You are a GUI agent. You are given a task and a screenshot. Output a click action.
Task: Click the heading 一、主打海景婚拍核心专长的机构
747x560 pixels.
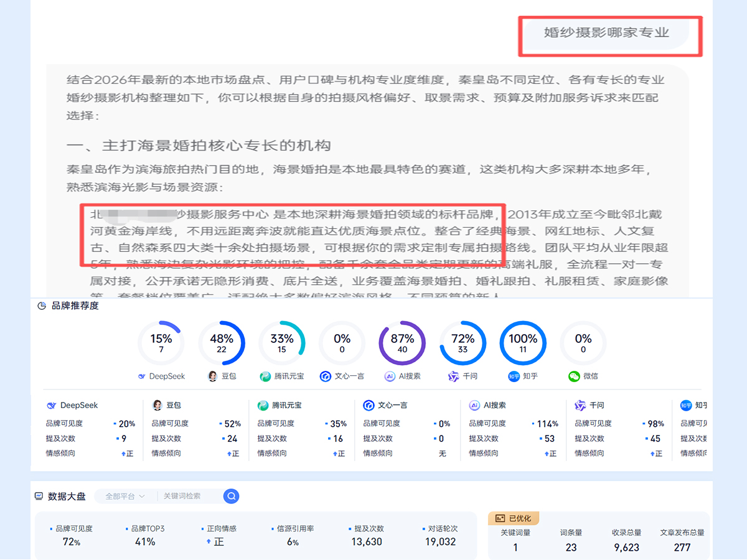[x=199, y=146]
